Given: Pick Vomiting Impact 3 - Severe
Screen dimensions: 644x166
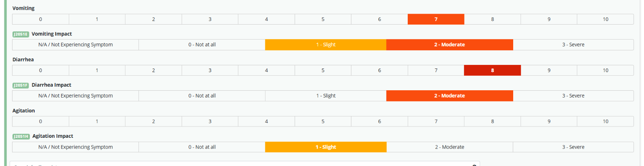Looking at the screenshot, I should point(573,45).
